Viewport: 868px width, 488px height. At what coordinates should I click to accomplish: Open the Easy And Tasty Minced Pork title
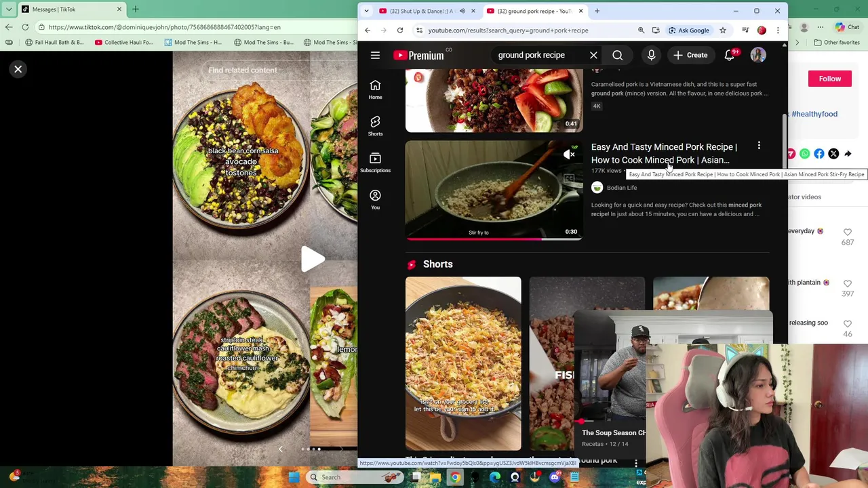(664, 153)
